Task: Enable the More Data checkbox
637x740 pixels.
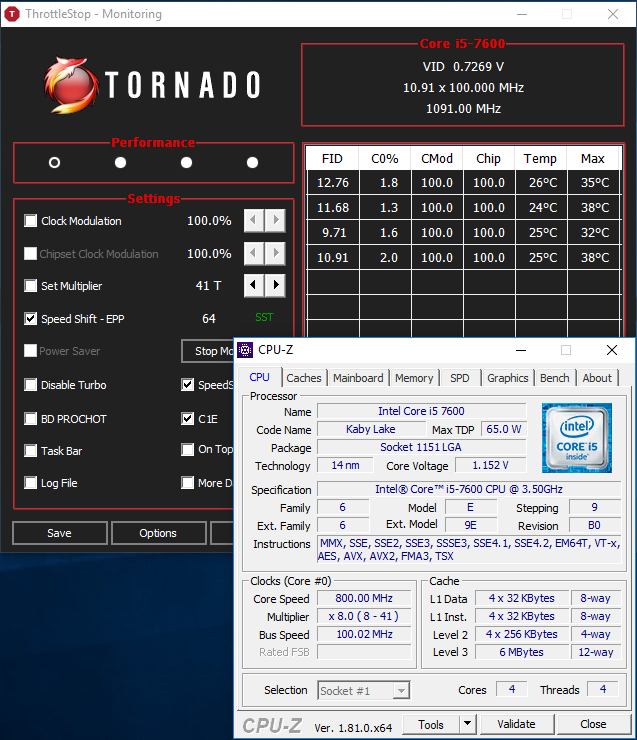Action: pyautogui.click(x=188, y=483)
